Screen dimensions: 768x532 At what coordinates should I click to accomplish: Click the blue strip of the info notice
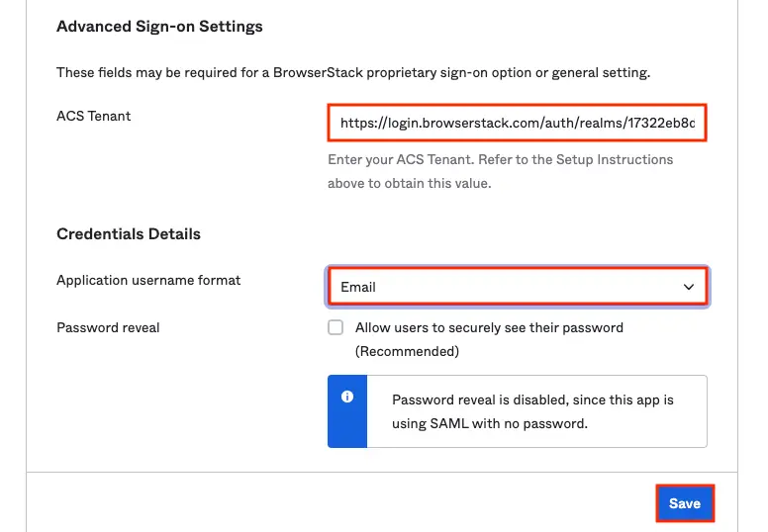[x=347, y=425]
